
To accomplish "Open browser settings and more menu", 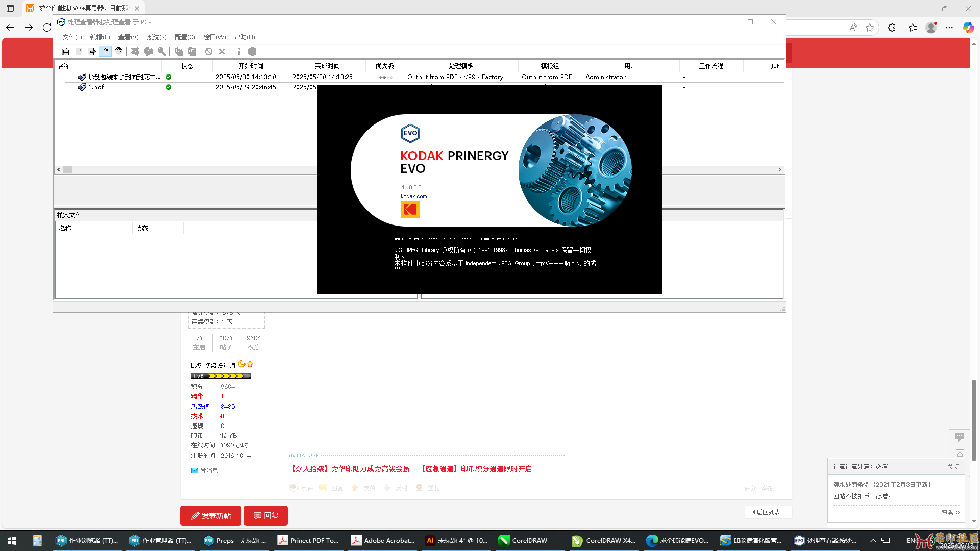I will coord(949,28).
